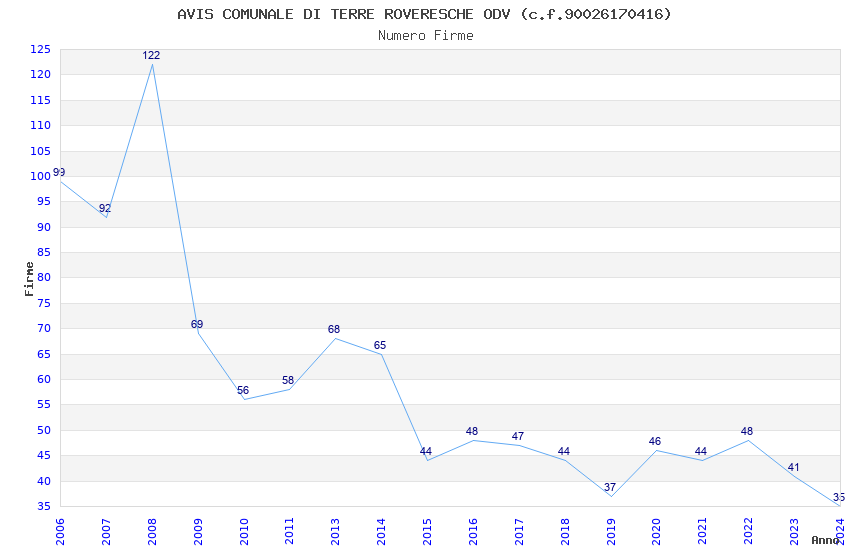The height and width of the screenshot is (550, 850).
Task: Click the x-axis year label 2019
Action: pos(611,532)
